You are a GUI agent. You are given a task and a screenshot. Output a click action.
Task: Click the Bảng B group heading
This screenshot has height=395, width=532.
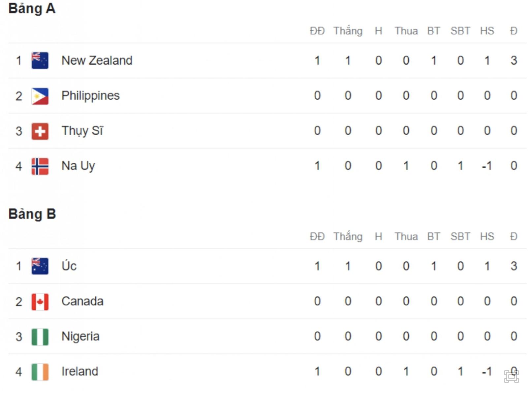point(32,214)
